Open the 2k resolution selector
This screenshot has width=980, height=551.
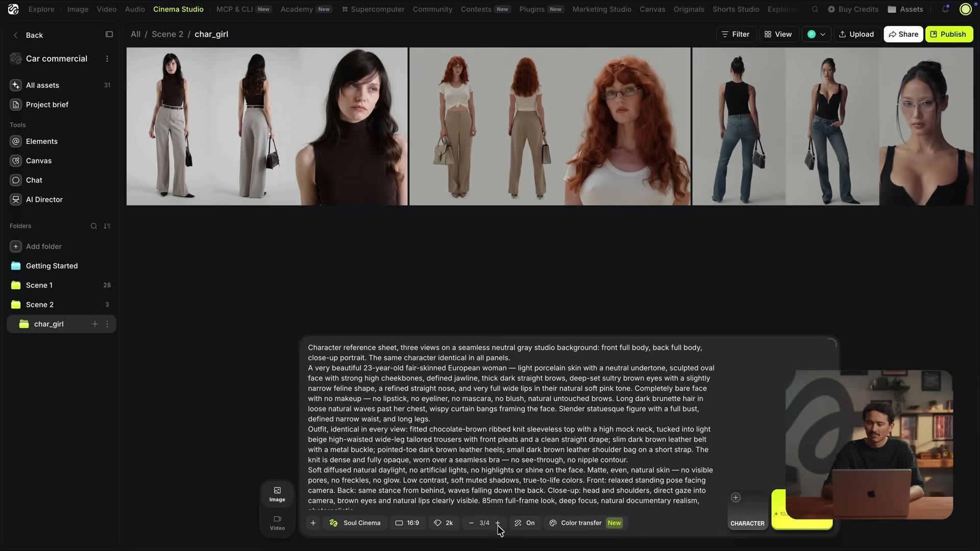[444, 523]
